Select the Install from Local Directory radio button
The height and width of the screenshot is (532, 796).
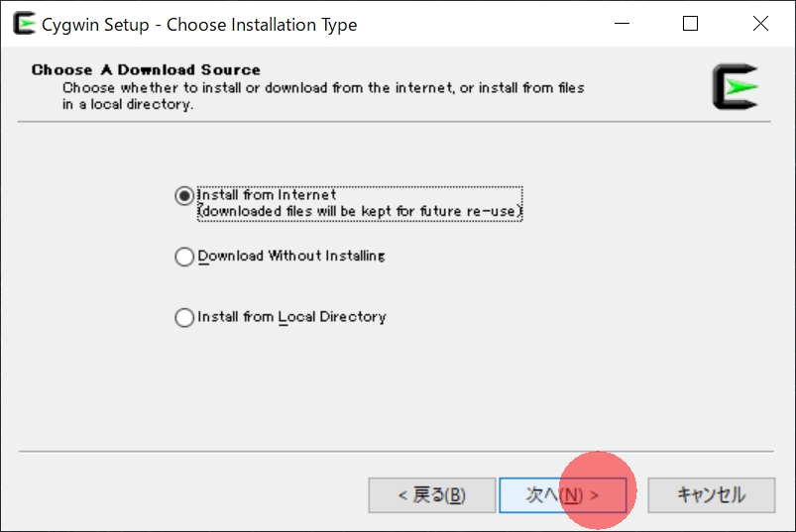click(x=184, y=317)
